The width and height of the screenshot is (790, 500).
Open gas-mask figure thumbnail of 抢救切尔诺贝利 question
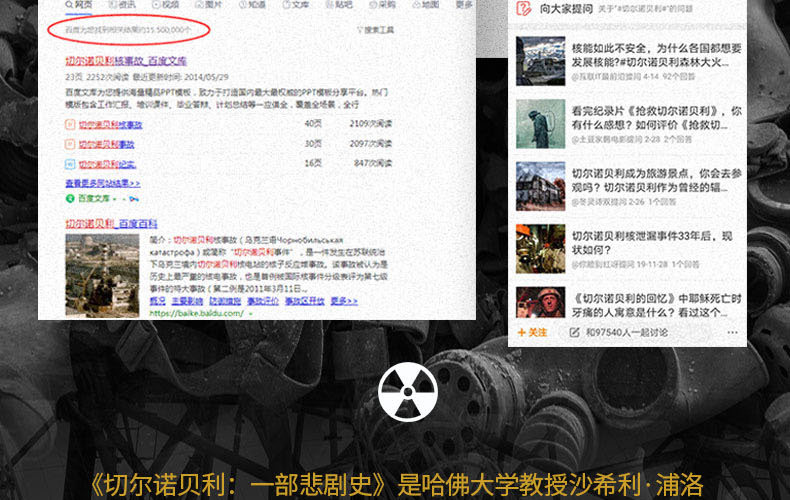pyautogui.click(x=541, y=123)
